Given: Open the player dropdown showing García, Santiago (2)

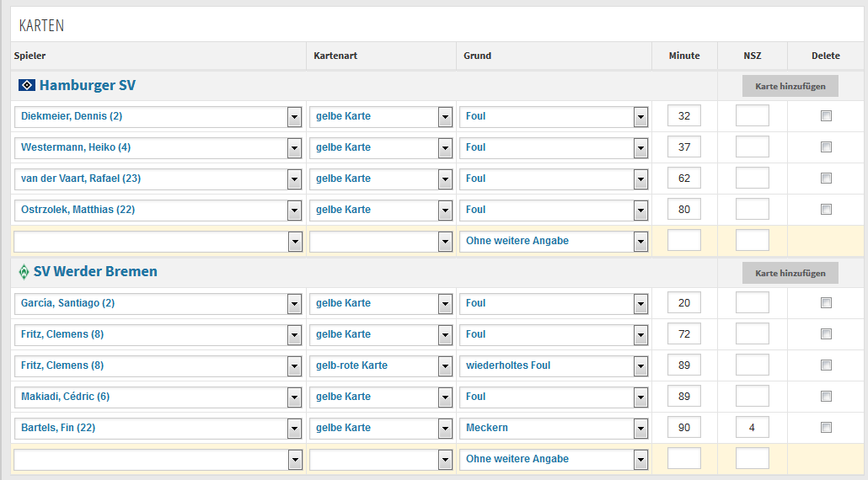Looking at the screenshot, I should [x=158, y=304].
